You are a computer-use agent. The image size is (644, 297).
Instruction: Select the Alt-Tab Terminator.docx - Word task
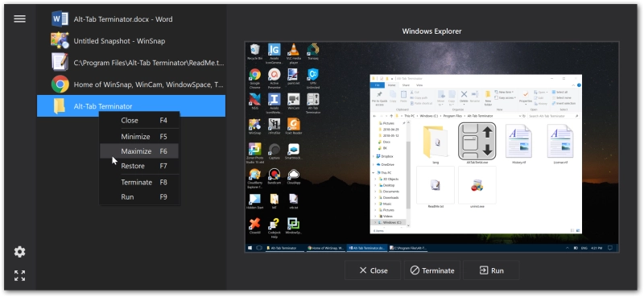click(x=131, y=19)
